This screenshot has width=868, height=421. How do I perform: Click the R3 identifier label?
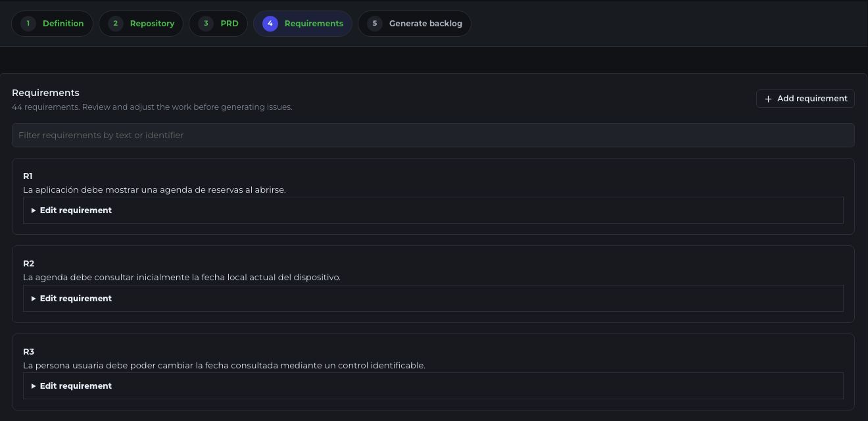click(28, 351)
